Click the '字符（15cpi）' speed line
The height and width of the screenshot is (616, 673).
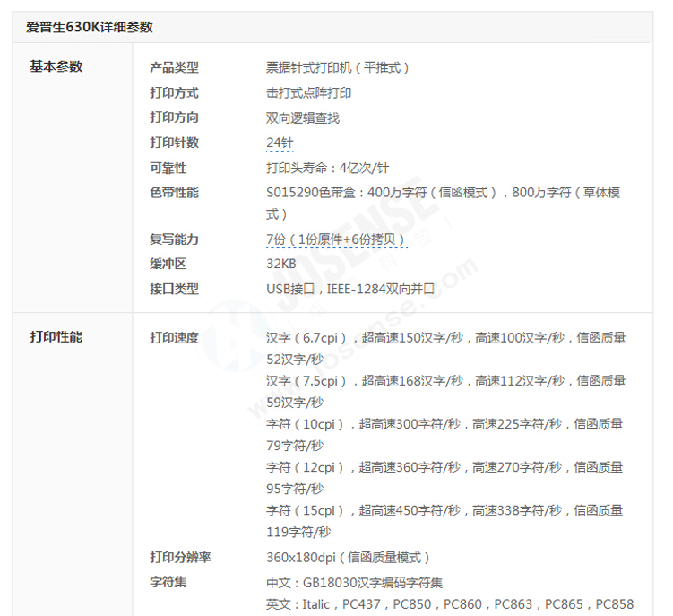[444, 511]
